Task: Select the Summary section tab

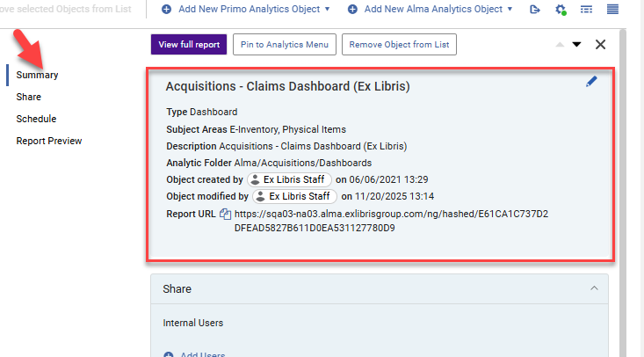Action: 37,75
